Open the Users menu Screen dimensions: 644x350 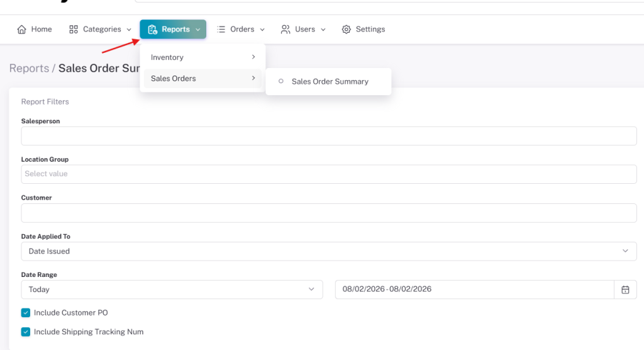tap(303, 29)
